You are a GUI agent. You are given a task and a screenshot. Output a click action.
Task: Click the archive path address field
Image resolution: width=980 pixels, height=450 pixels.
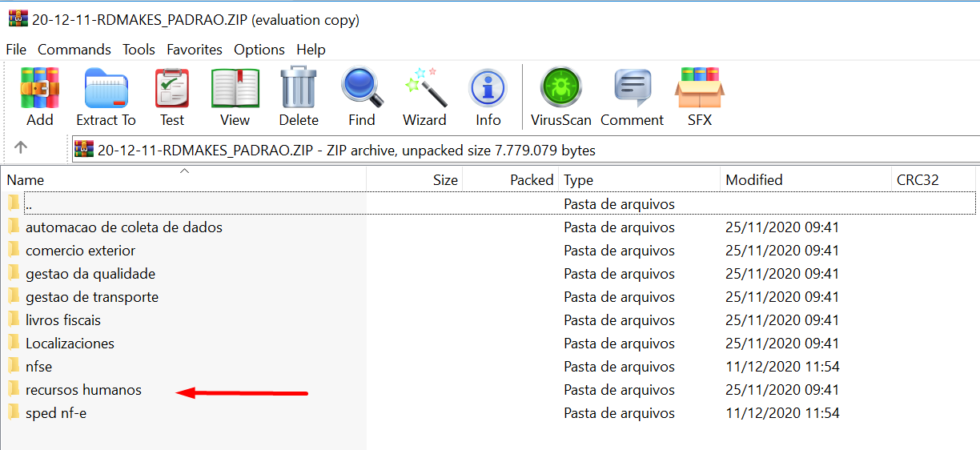pos(525,150)
